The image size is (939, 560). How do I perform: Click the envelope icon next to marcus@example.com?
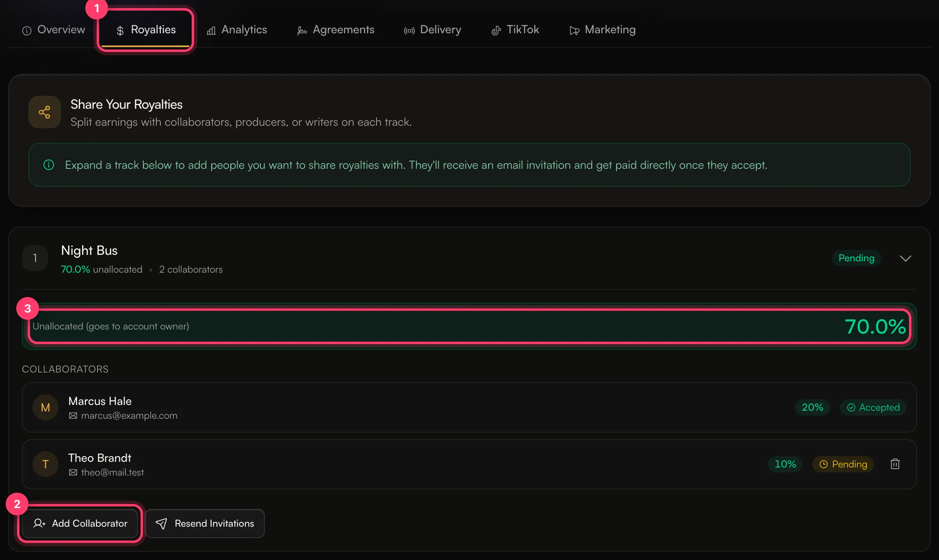tap(73, 416)
